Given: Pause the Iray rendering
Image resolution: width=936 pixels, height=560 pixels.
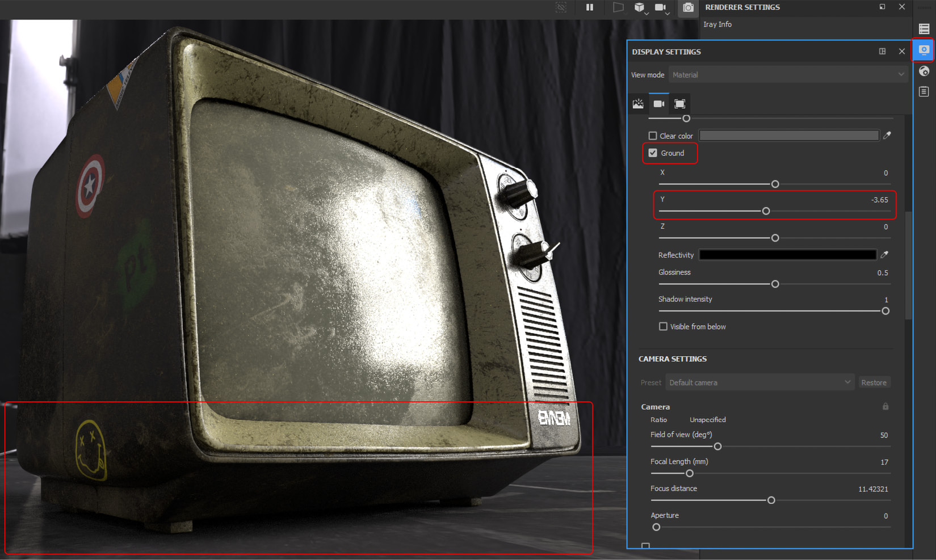Looking at the screenshot, I should (x=590, y=7).
